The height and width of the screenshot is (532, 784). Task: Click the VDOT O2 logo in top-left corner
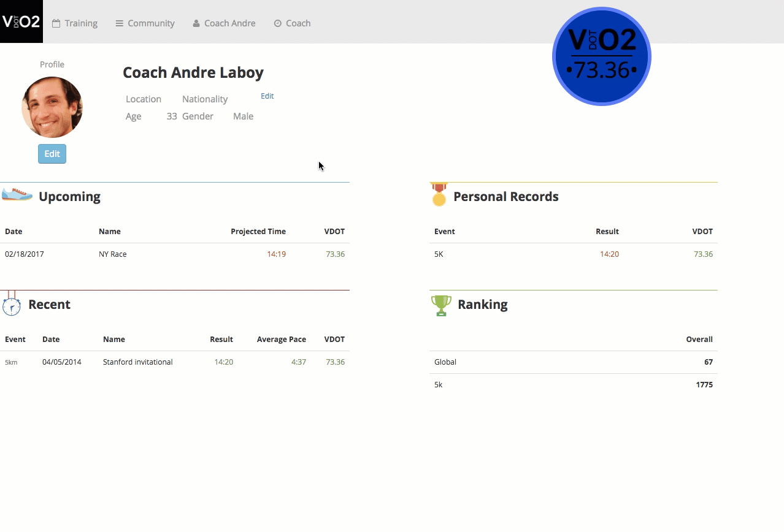pos(21,21)
